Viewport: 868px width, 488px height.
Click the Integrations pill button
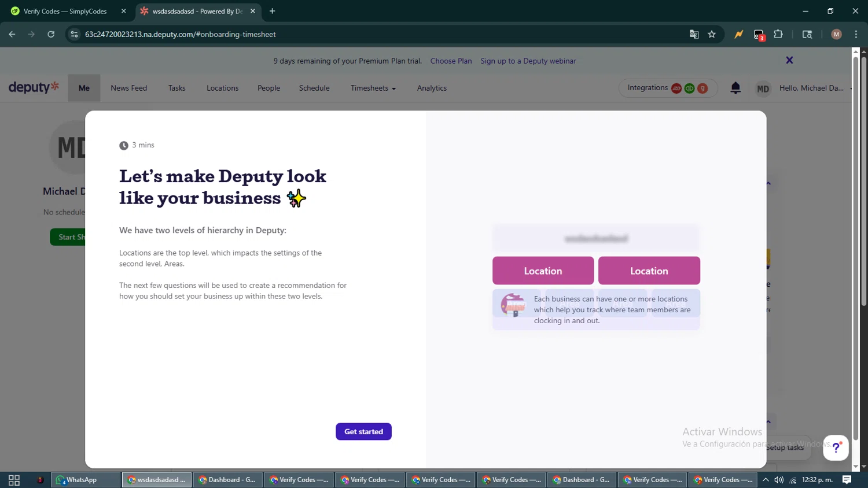(x=668, y=88)
